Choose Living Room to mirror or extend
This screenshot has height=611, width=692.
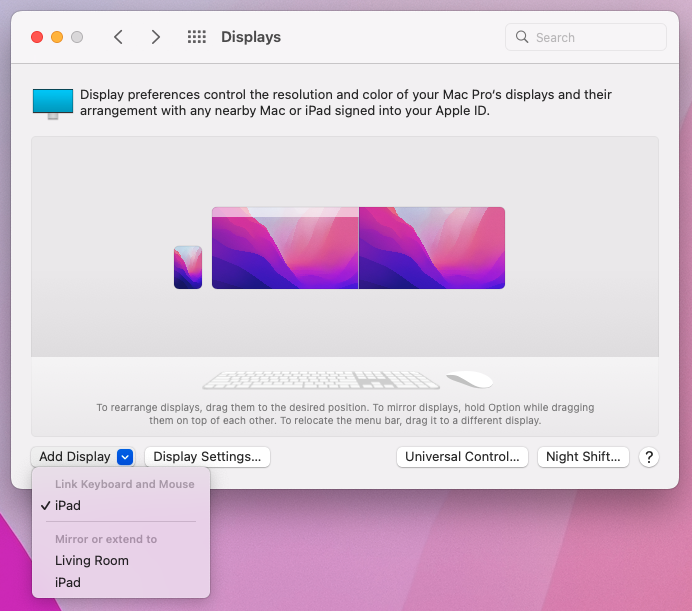pos(121,561)
